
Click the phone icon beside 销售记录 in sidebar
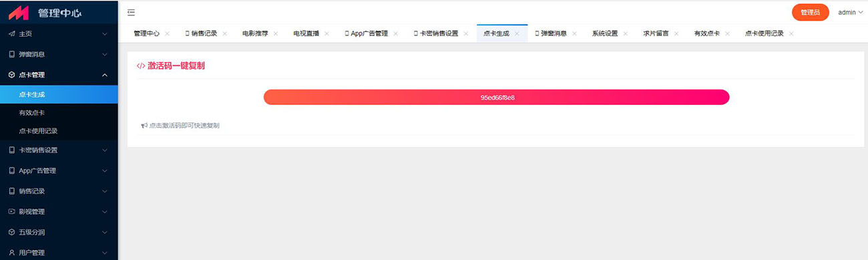coord(11,191)
